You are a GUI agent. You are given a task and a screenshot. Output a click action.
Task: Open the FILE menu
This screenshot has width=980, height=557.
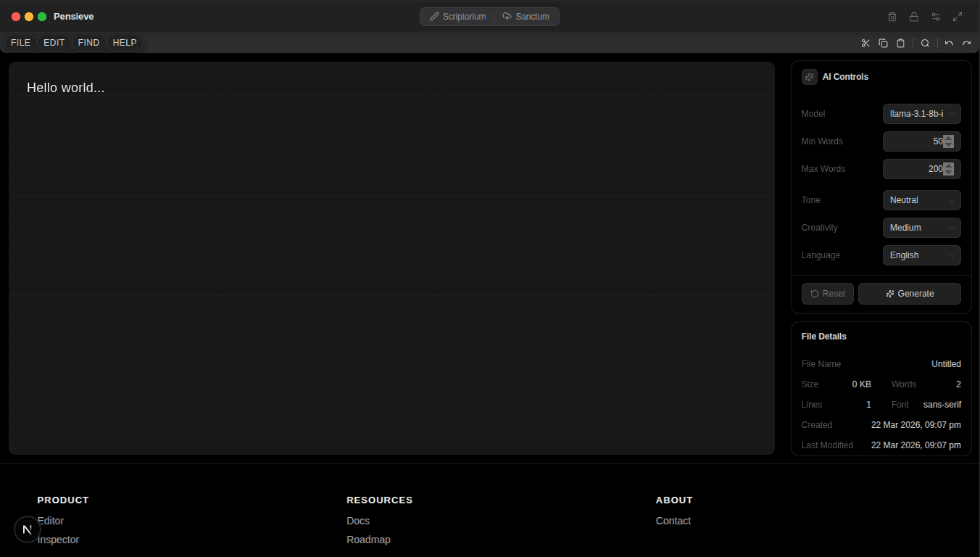pyautogui.click(x=20, y=43)
